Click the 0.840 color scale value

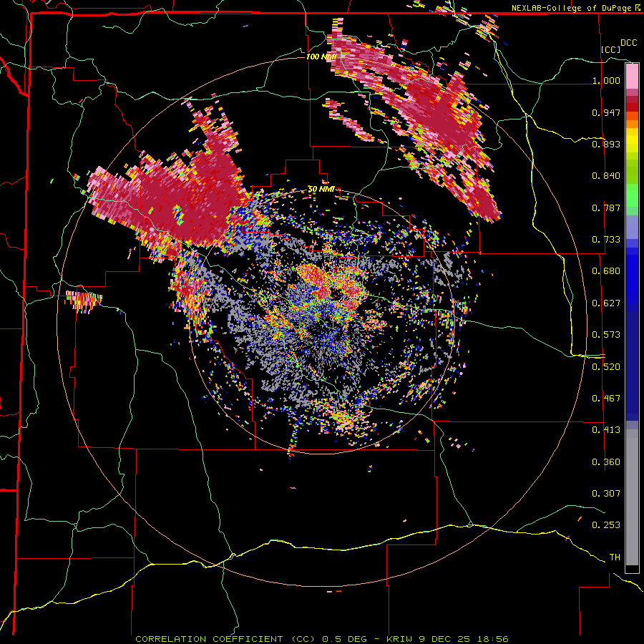(606, 176)
